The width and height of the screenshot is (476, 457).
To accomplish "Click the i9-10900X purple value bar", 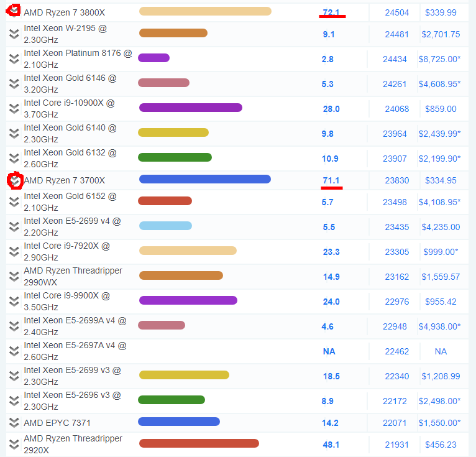I will point(191,108).
